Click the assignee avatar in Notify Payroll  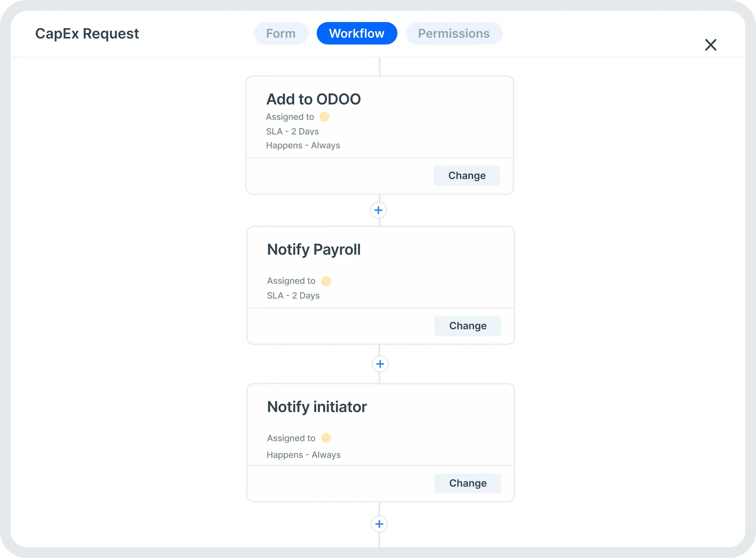coord(326,281)
